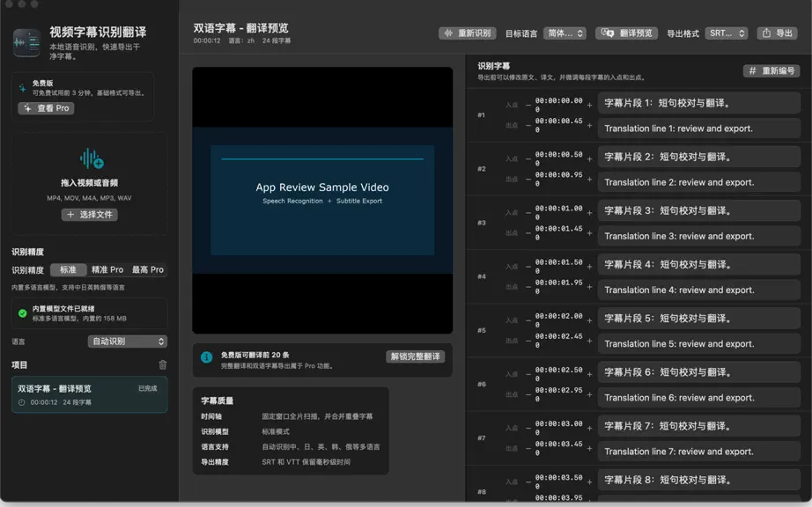Edit original text of 字幕片段 4
This screenshot has height=507, width=812.
(699, 264)
